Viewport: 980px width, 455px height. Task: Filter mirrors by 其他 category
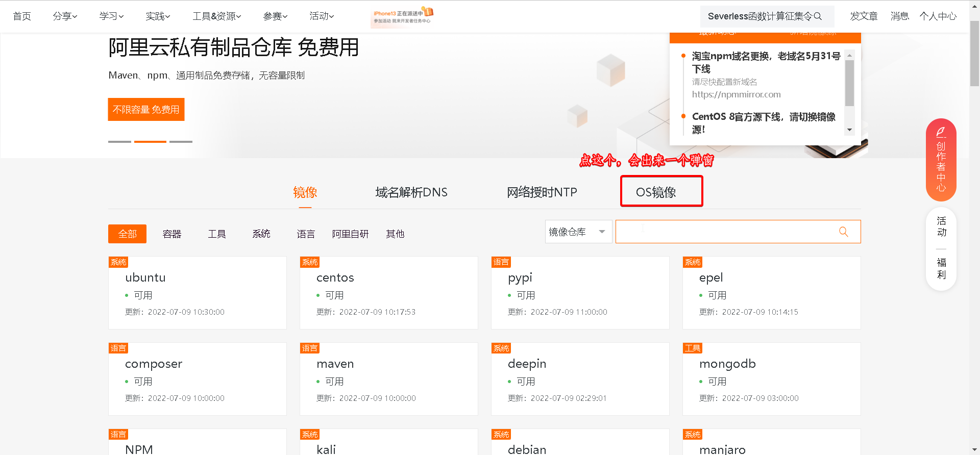pyautogui.click(x=395, y=234)
